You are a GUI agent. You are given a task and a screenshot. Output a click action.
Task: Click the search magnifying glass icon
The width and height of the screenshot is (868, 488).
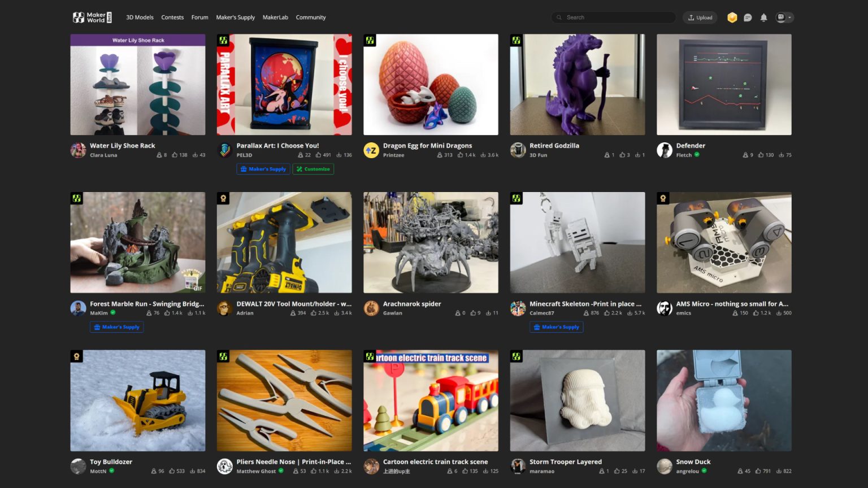[x=558, y=18]
